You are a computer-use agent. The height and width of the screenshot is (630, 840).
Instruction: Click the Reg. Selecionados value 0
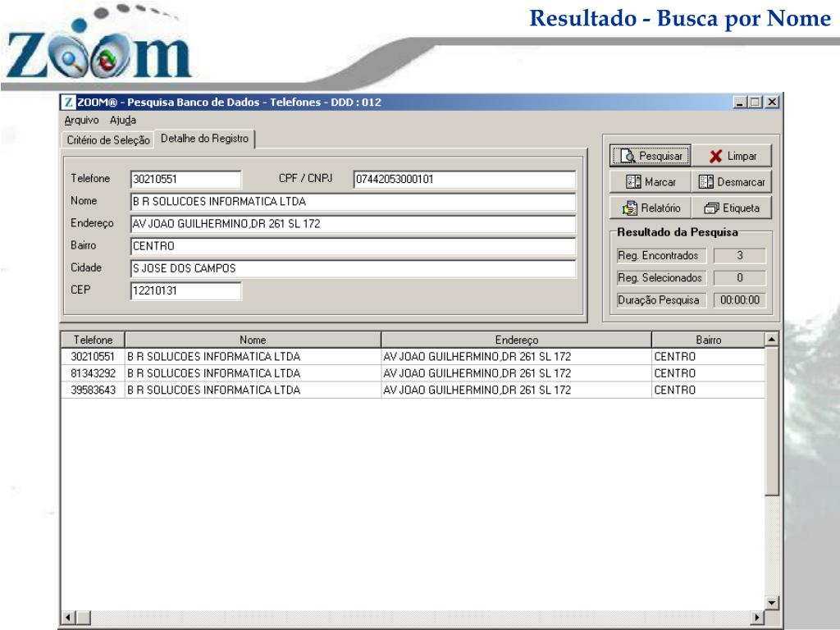click(740, 278)
